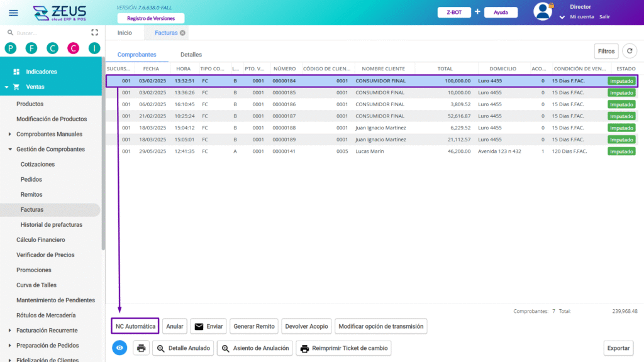Collapse the Ventas menu arrow
644x362 pixels.
(x=6, y=87)
